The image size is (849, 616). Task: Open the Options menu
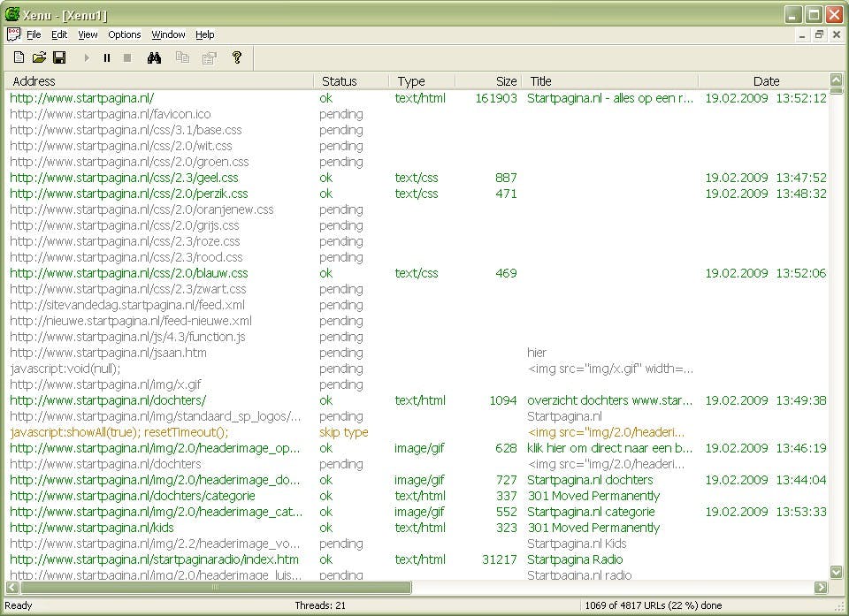point(124,34)
